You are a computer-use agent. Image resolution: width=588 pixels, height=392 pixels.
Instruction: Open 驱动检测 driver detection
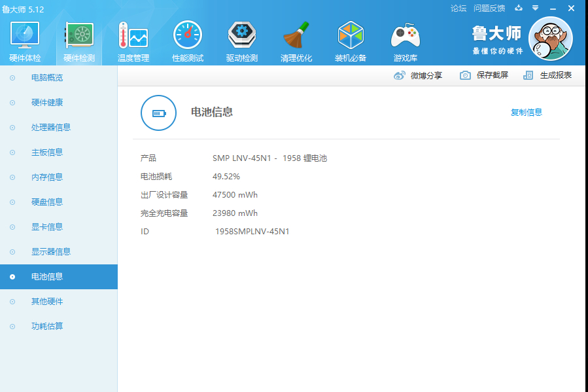coord(242,42)
